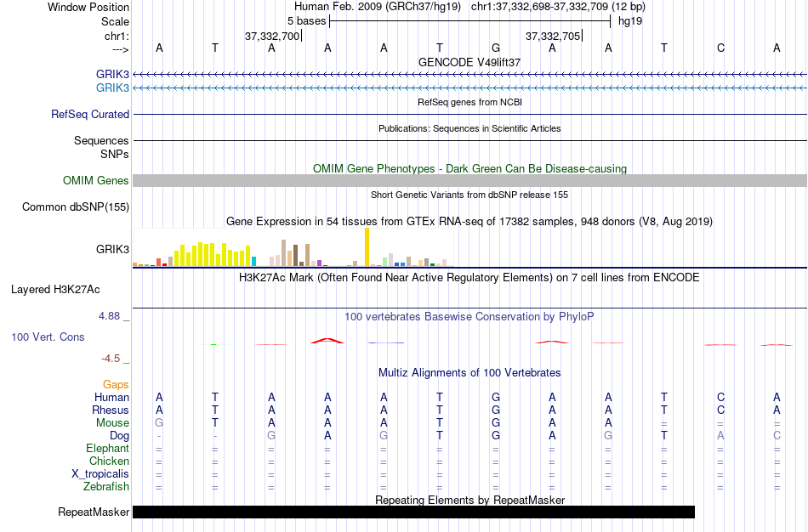
Task: Click the orange Gaps row label
Action: (116, 385)
